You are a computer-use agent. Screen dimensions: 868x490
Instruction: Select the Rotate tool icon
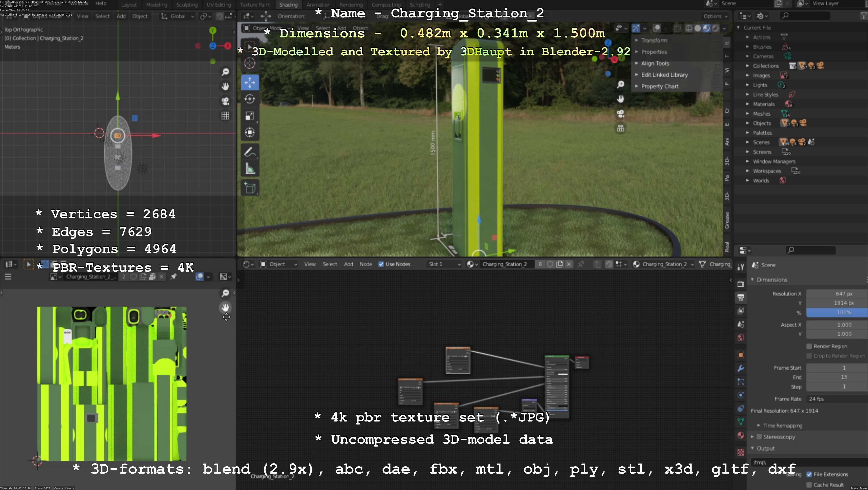250,99
